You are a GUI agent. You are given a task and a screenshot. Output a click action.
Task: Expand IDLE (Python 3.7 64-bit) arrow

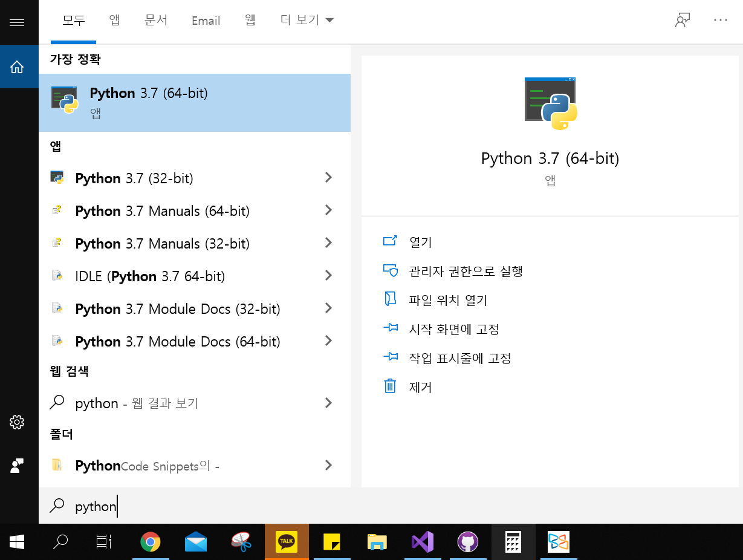tap(328, 275)
